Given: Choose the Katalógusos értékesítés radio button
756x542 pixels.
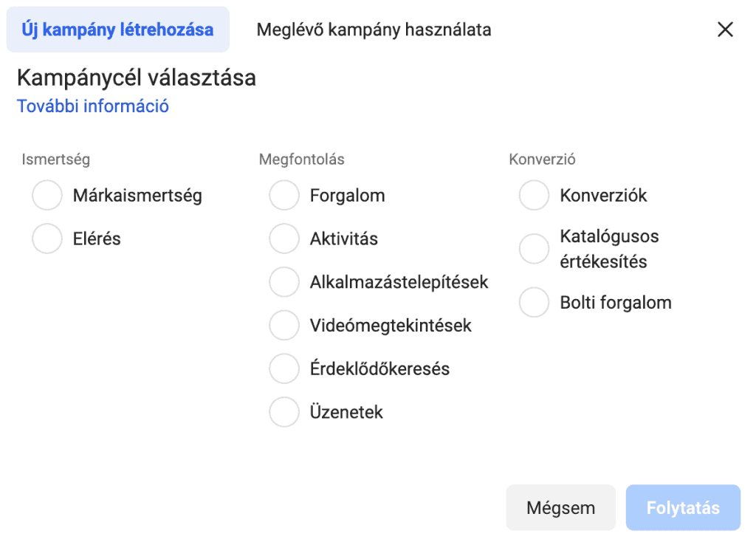Looking at the screenshot, I should point(535,250).
